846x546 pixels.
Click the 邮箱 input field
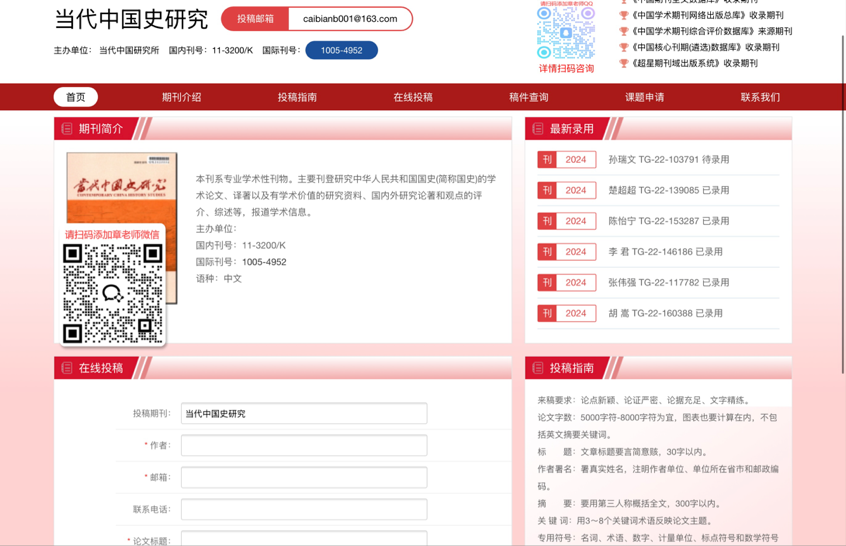pos(304,478)
